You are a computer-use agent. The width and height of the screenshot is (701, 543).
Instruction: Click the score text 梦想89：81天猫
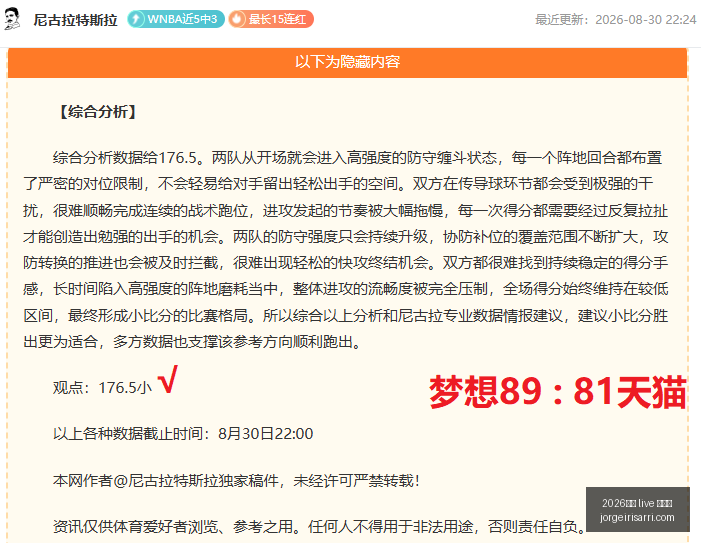[557, 392]
